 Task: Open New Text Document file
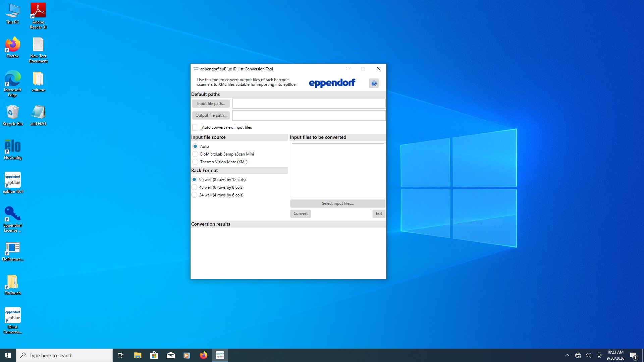38,50
